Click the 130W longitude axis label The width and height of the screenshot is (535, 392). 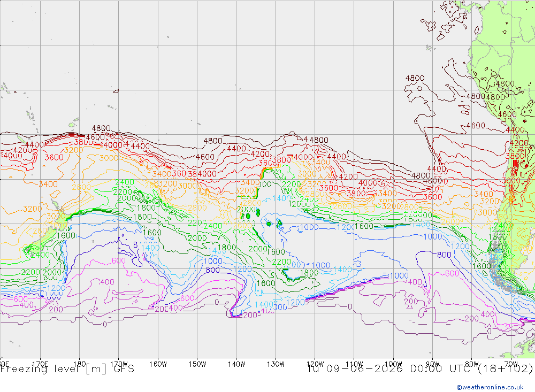point(276,364)
